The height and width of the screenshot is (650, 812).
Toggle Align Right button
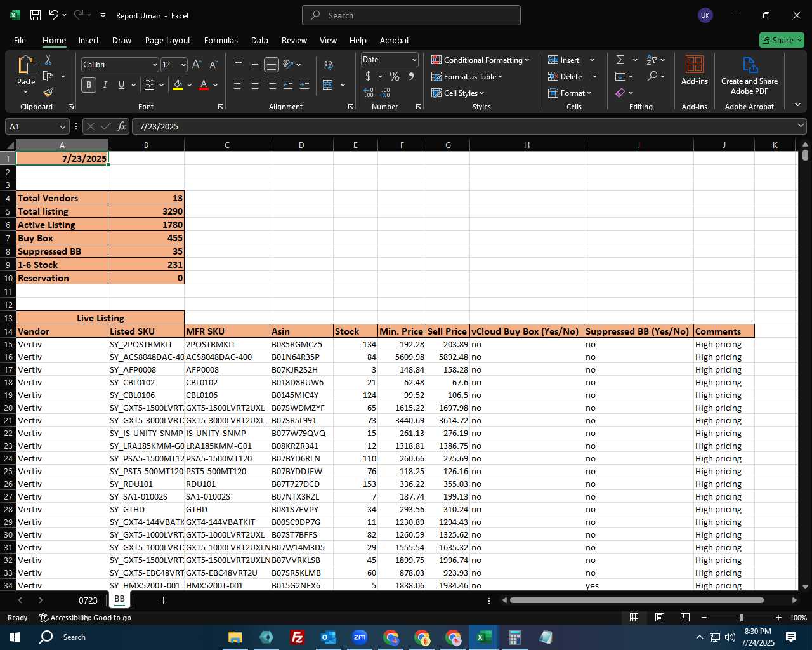pos(272,85)
